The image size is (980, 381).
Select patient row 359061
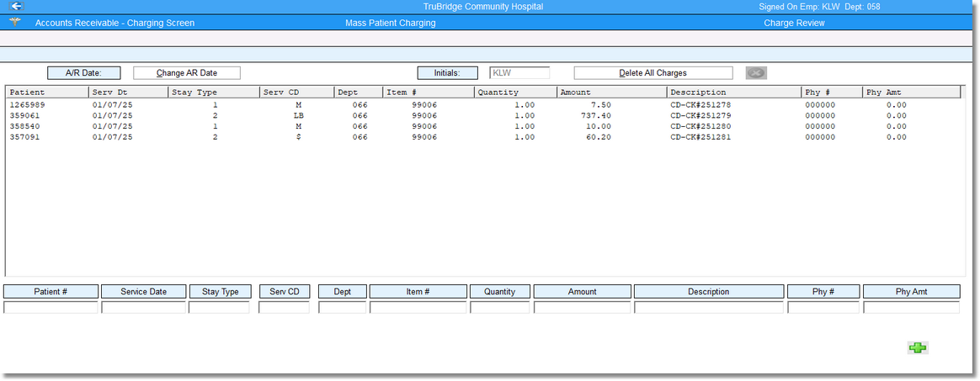click(483, 115)
